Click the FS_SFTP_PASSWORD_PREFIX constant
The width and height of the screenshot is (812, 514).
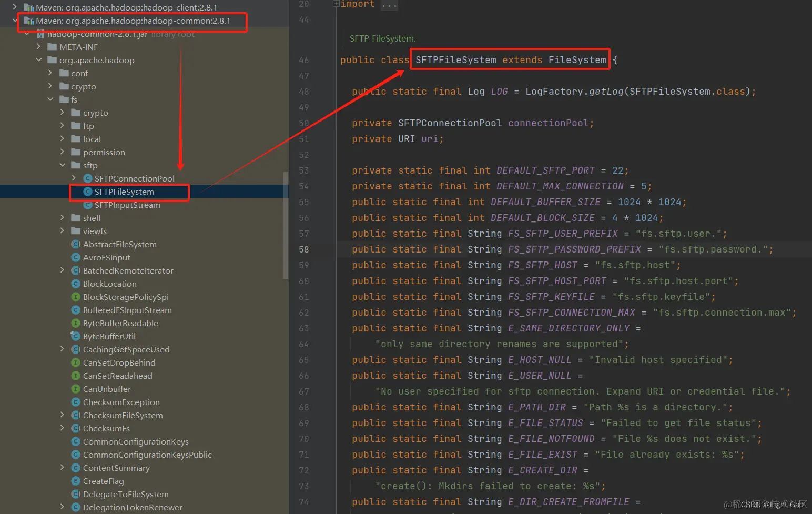pyautogui.click(x=574, y=249)
